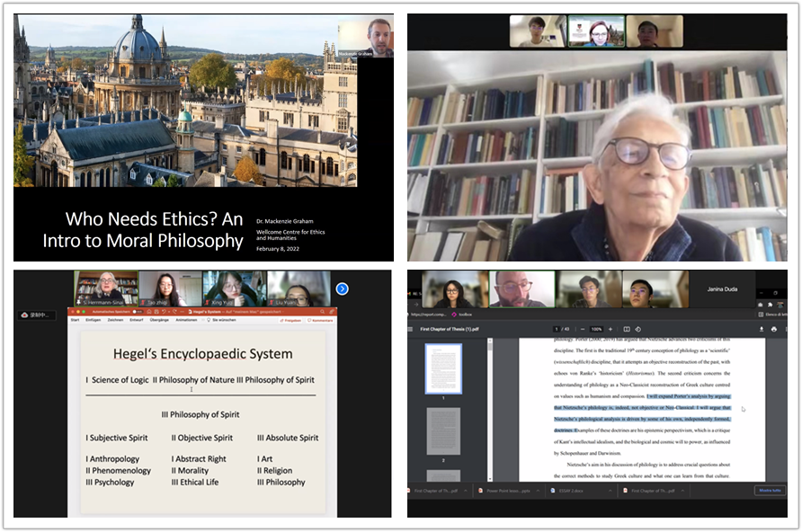
Task: Zoom in the PDF with plus icon
Action: [x=611, y=329]
